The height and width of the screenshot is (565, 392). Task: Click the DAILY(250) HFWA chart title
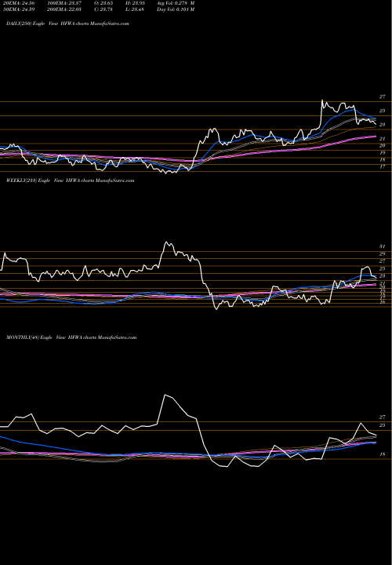(67, 24)
